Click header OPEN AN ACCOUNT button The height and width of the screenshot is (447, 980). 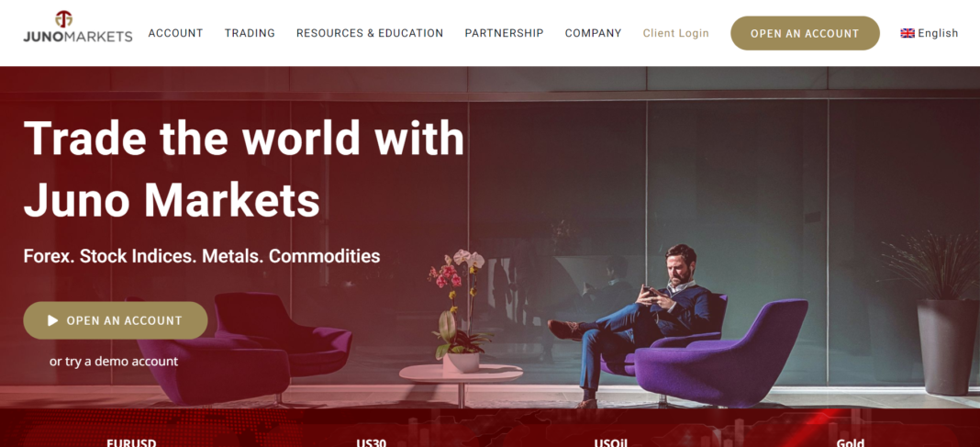pos(805,33)
